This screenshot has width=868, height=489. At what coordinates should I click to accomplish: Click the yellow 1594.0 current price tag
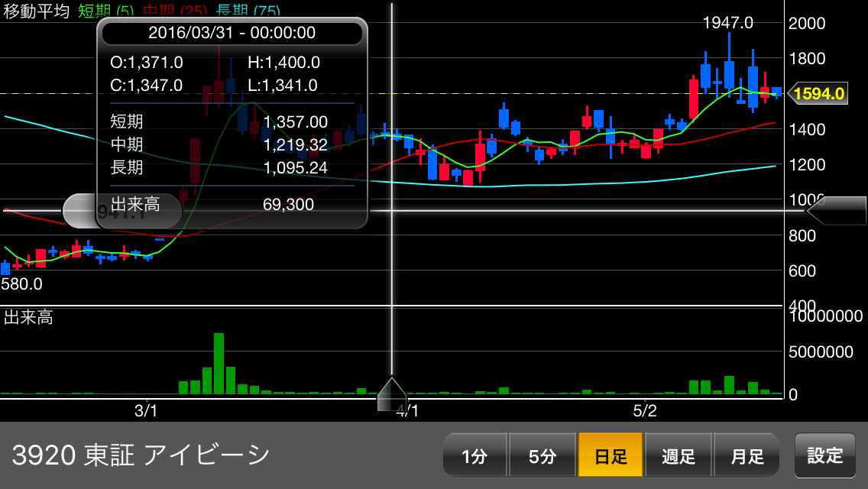818,94
